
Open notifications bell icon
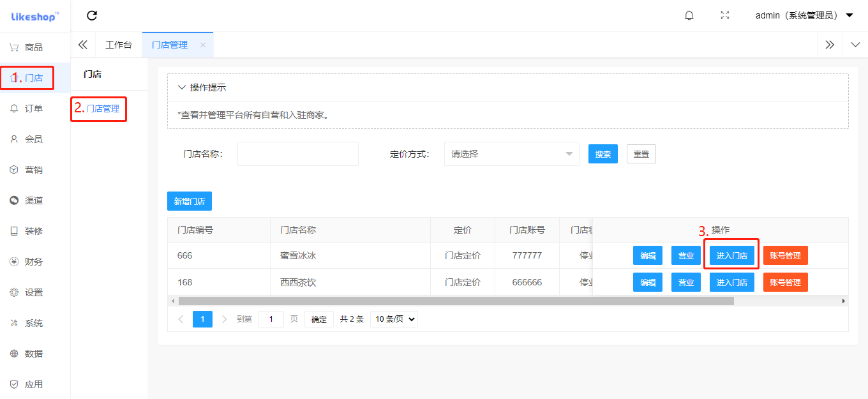coord(689,15)
